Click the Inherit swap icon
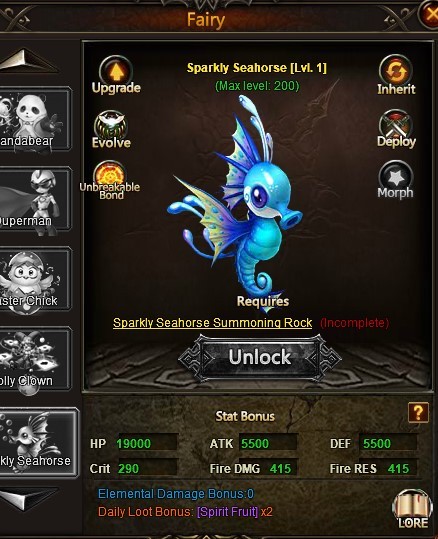This screenshot has height=539, width=438. point(396,71)
